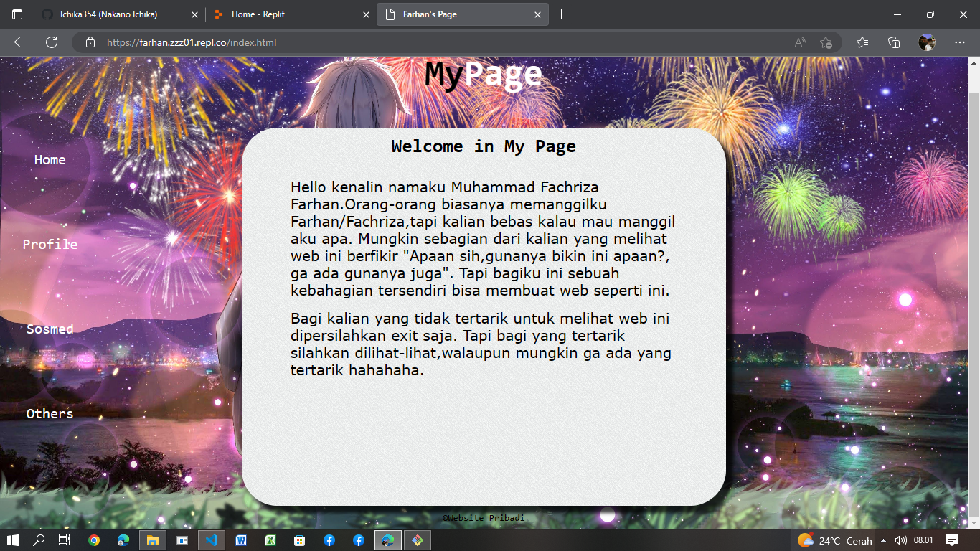
Task: Open Google Chrome from the taskbar
Action: (93, 540)
